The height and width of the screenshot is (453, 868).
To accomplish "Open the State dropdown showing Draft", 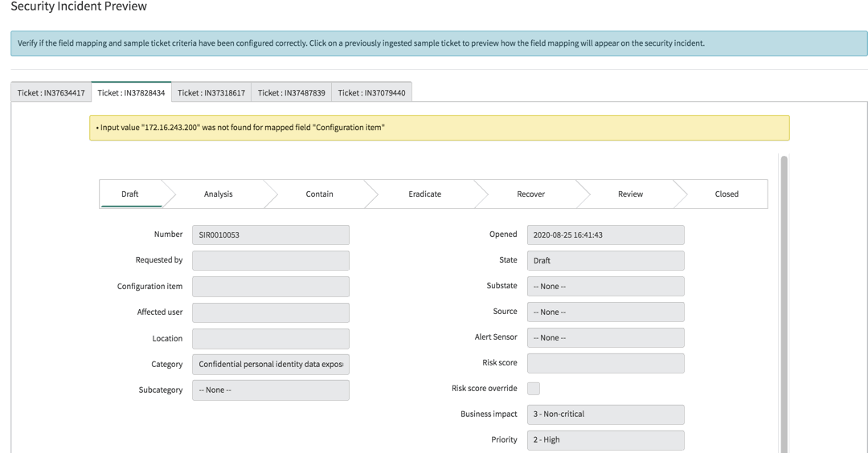I will (606, 260).
